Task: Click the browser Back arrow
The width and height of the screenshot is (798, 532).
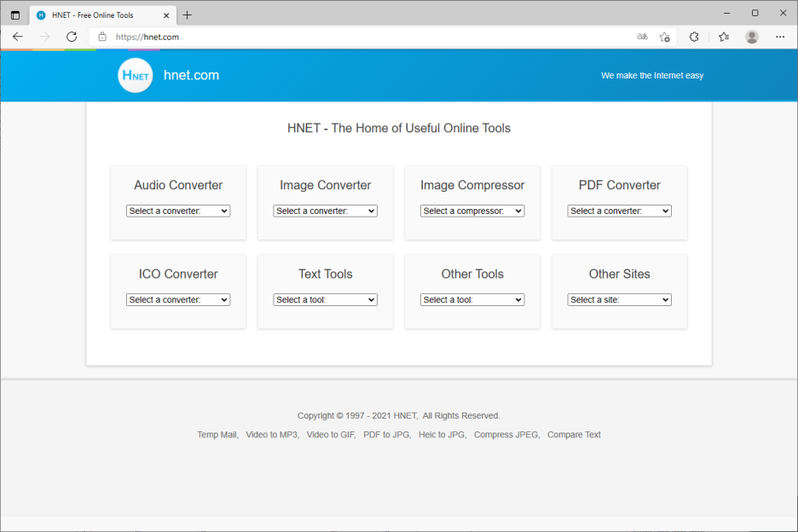Action: (x=18, y=37)
